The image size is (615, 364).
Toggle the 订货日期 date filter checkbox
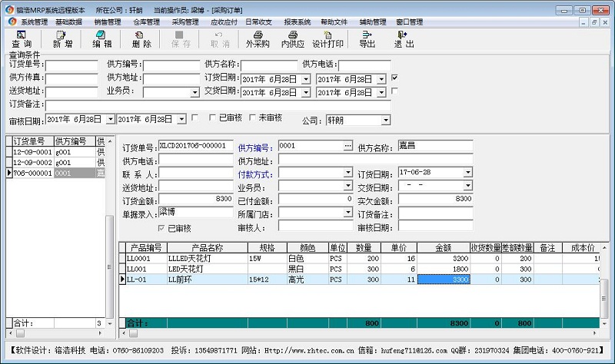[394, 78]
